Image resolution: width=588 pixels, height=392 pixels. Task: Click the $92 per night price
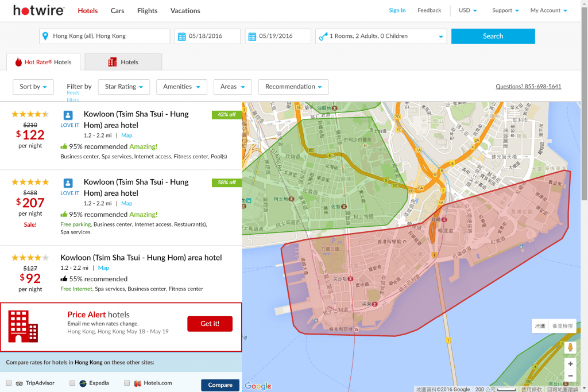click(x=30, y=278)
